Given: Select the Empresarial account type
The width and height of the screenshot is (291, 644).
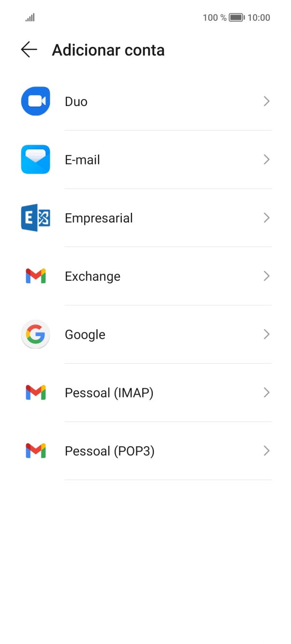Looking at the screenshot, I should click(x=99, y=218).
